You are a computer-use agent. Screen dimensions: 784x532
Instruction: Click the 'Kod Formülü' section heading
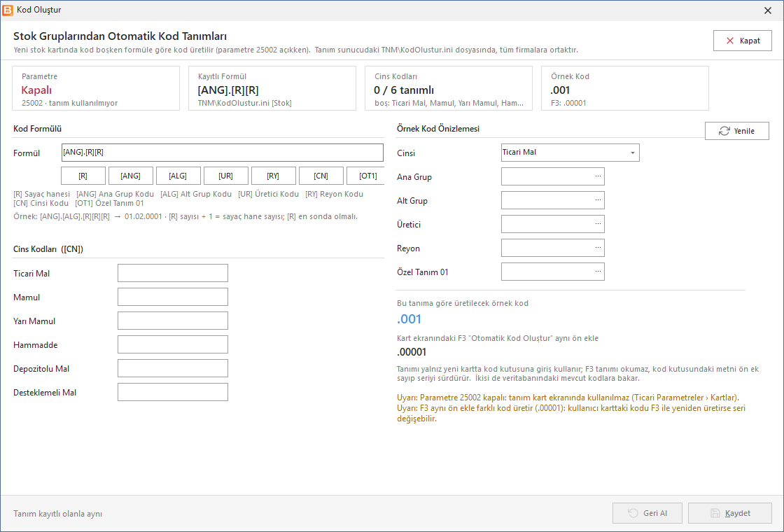pyautogui.click(x=38, y=129)
